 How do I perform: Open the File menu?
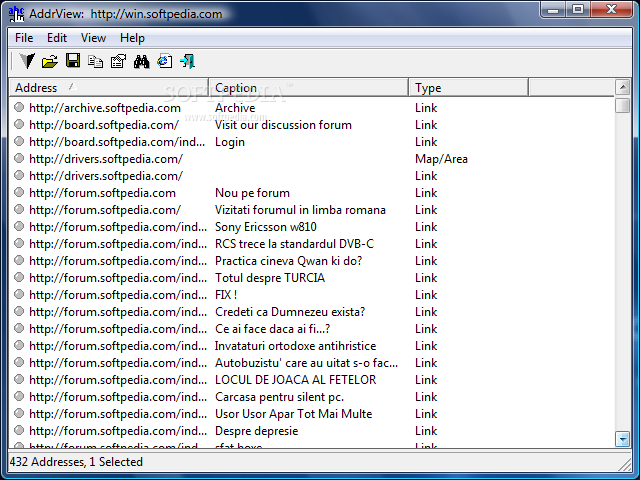[x=24, y=38]
